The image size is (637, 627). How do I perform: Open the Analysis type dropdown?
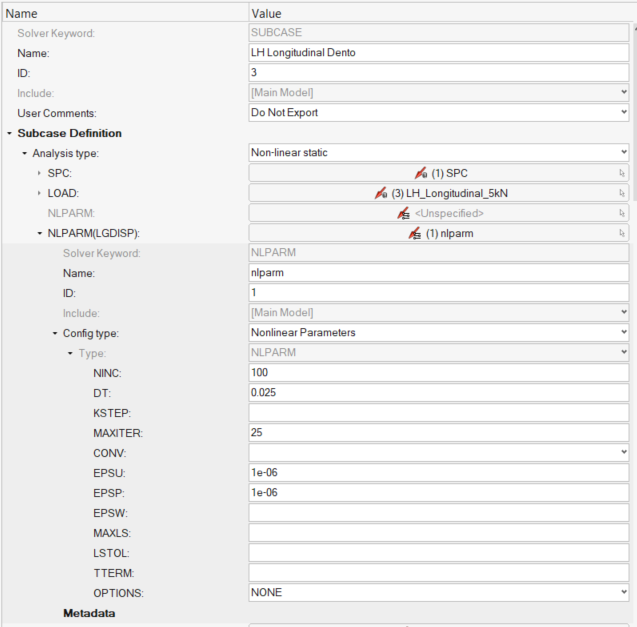(x=624, y=152)
